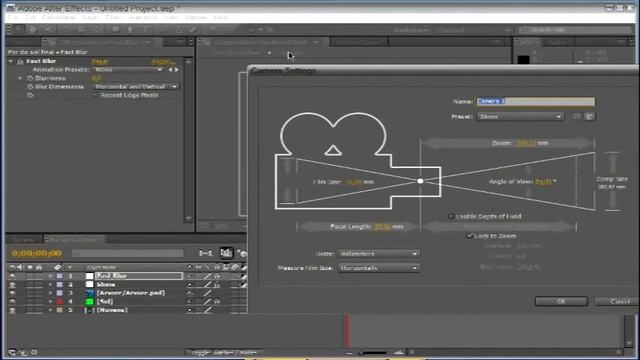This screenshot has height=360, width=640.
Task: Select the Clone Stamp tool
Action: (178, 29)
